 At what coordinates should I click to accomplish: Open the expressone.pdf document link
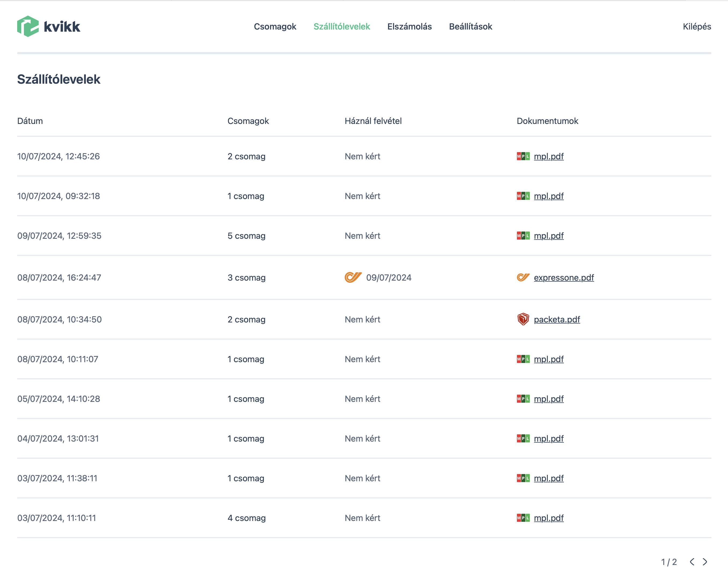point(564,278)
